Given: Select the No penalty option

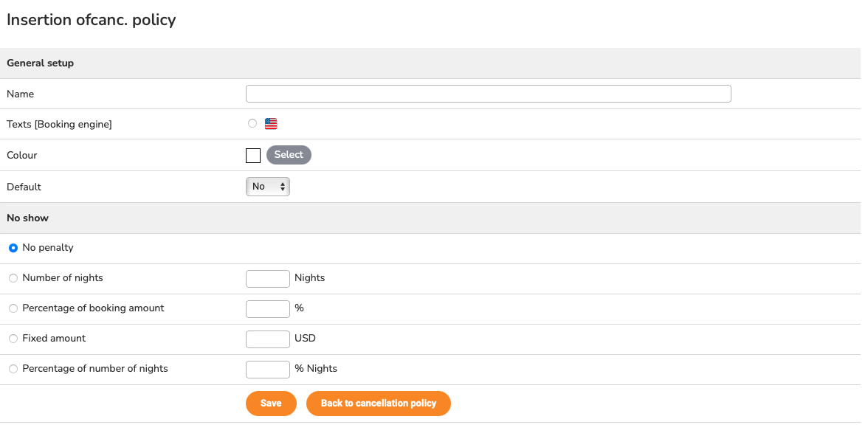Looking at the screenshot, I should 13,248.
